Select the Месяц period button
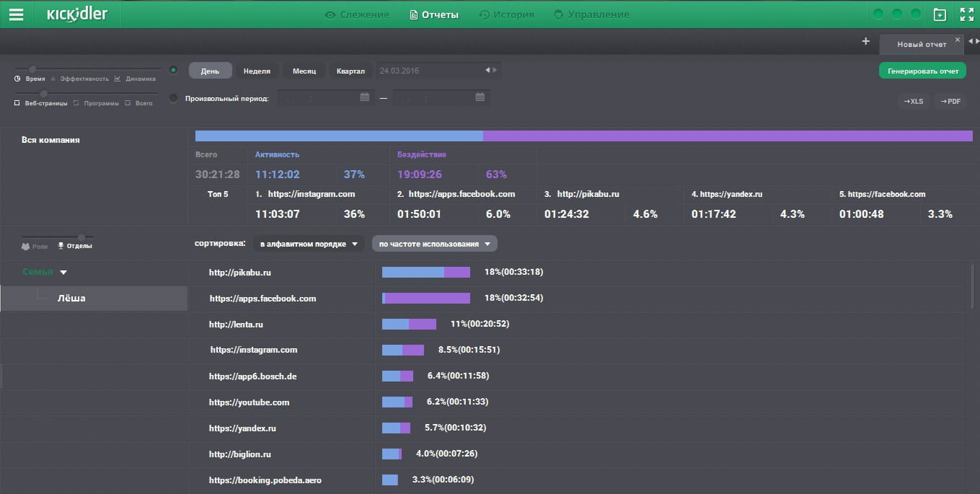Image resolution: width=980 pixels, height=494 pixels. (304, 71)
